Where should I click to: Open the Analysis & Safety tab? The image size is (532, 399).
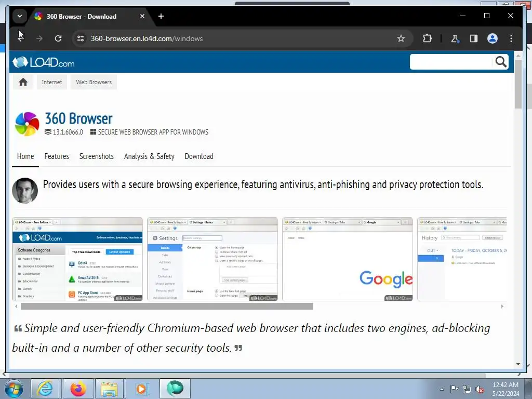coord(149,156)
